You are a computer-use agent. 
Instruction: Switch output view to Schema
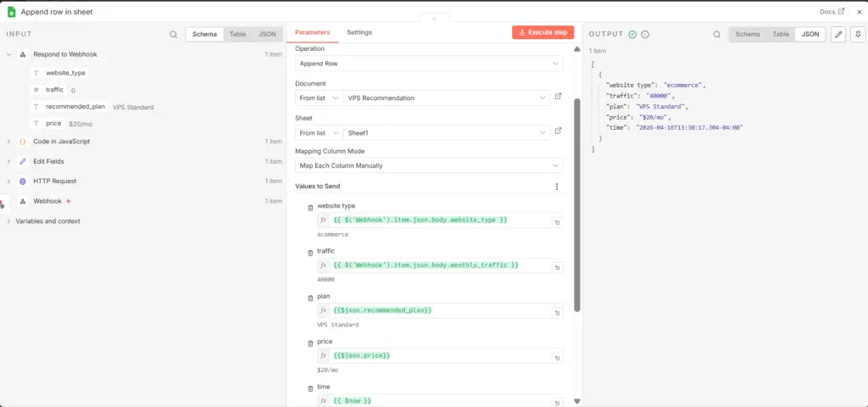coord(748,34)
